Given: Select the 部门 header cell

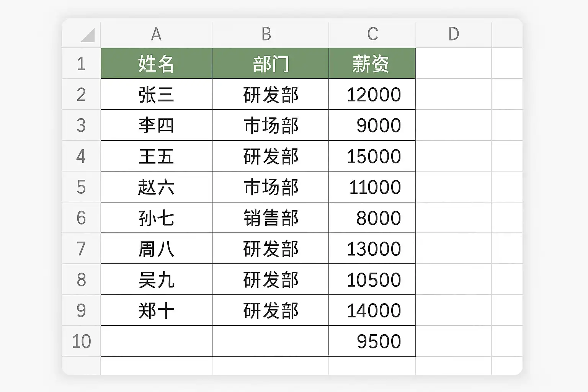Looking at the screenshot, I should pyautogui.click(x=270, y=64).
